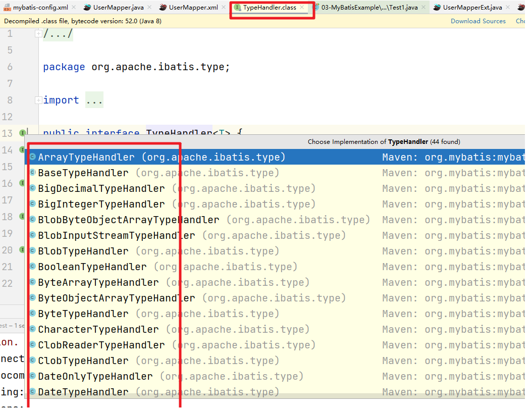Click the implemented-method gutter icon on line 16
This screenshot has width=532, height=409.
(22, 183)
